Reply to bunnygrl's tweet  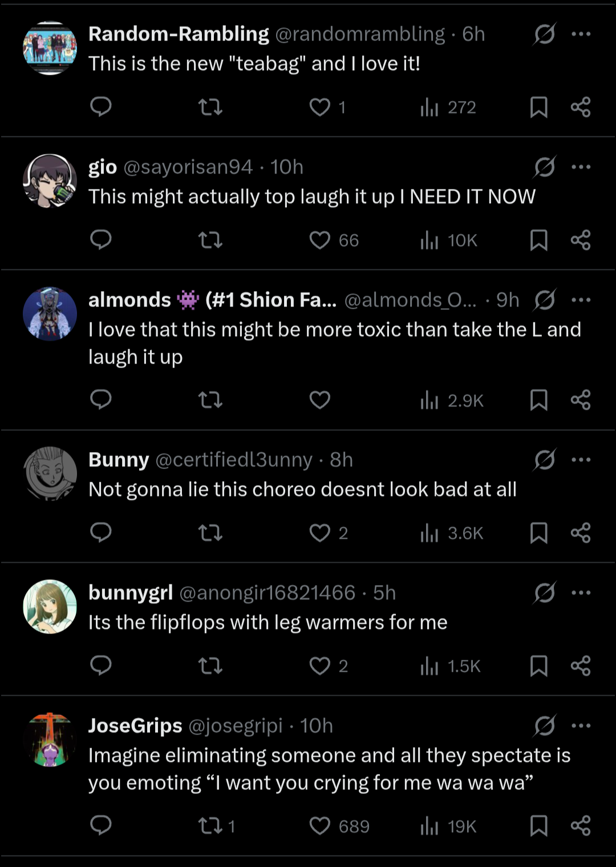tap(101, 666)
